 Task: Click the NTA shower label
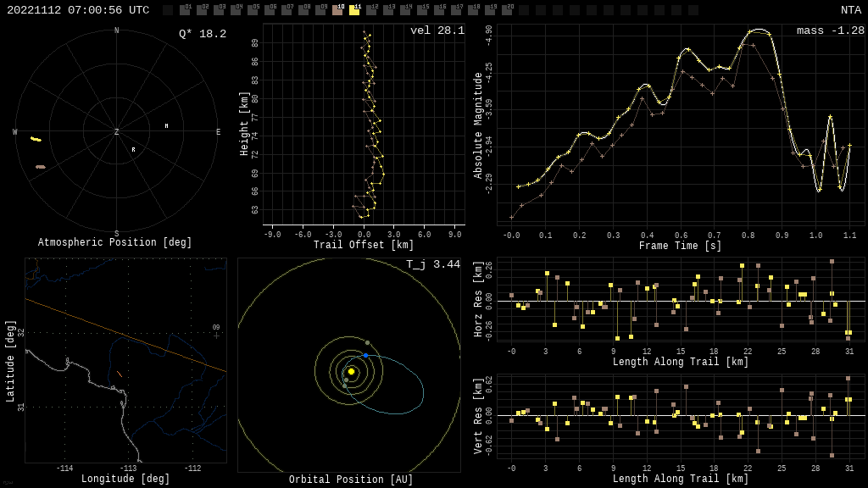pyautogui.click(x=851, y=10)
